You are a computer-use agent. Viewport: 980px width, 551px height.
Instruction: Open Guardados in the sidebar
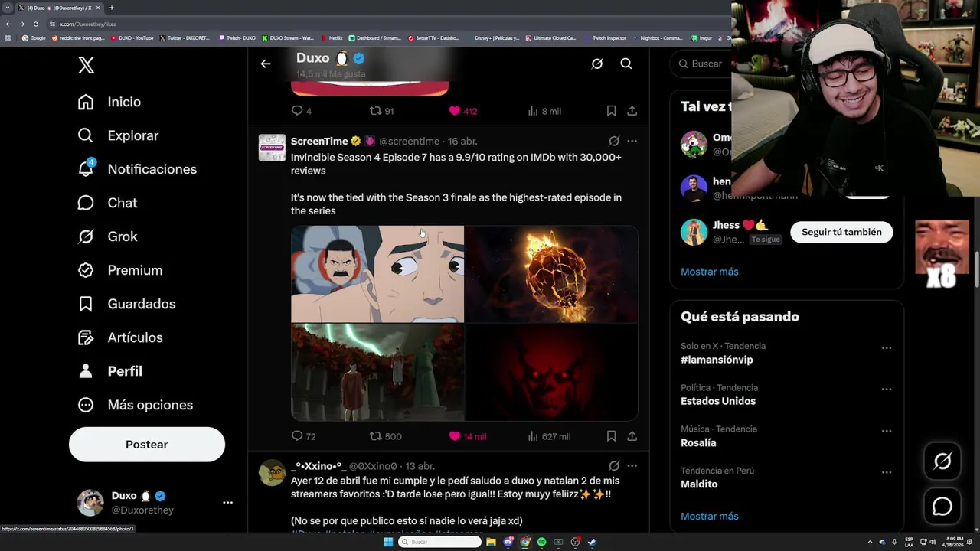point(126,304)
